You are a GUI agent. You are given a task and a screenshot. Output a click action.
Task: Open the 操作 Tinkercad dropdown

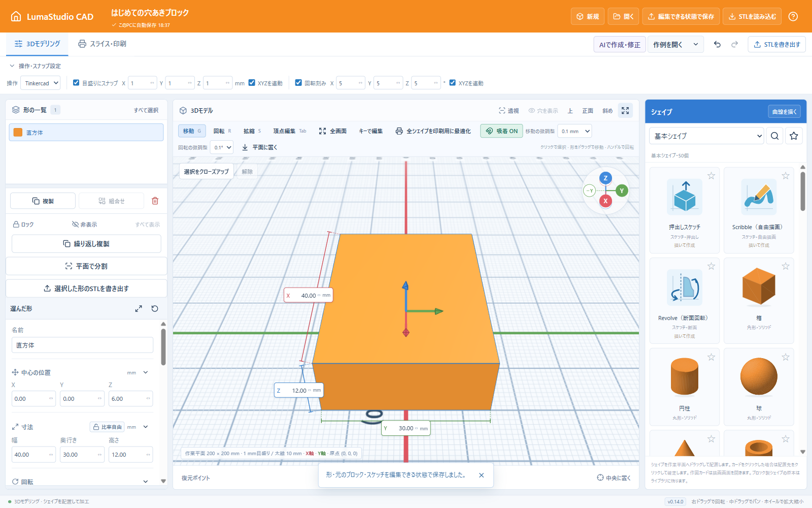[x=40, y=83]
